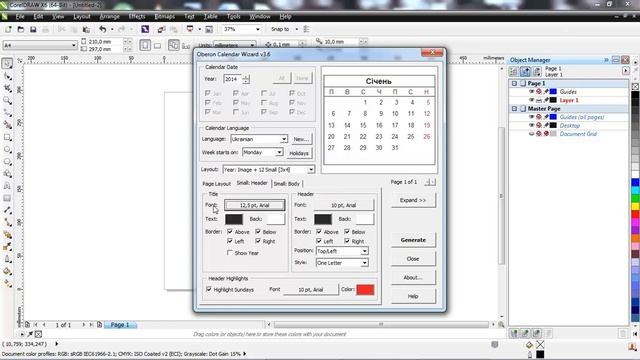Open the Arrange menu
The width and height of the screenshot is (640, 360).
point(109,17)
